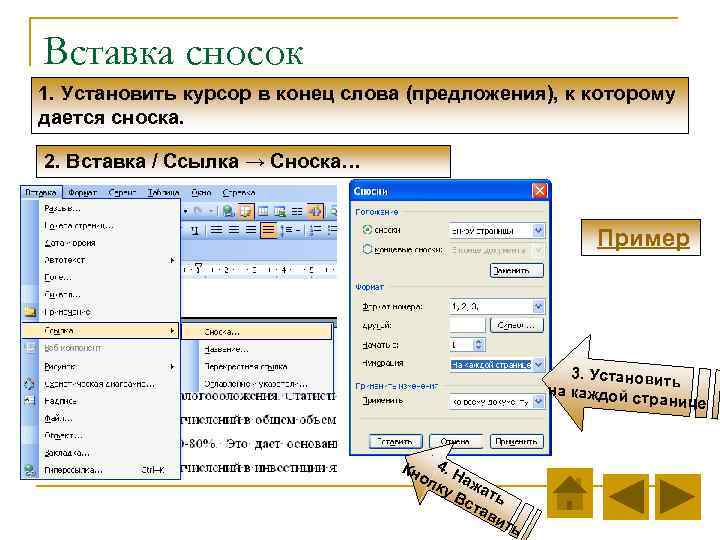This screenshot has height=540, width=720.
Task: Click the highlighted Justify alignment icon
Action: [268, 229]
